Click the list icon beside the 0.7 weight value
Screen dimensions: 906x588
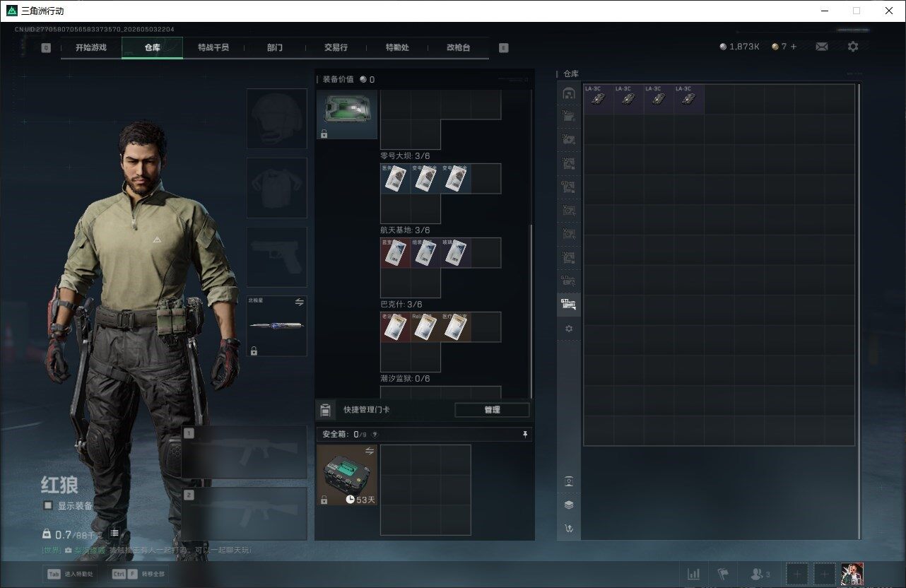click(114, 534)
